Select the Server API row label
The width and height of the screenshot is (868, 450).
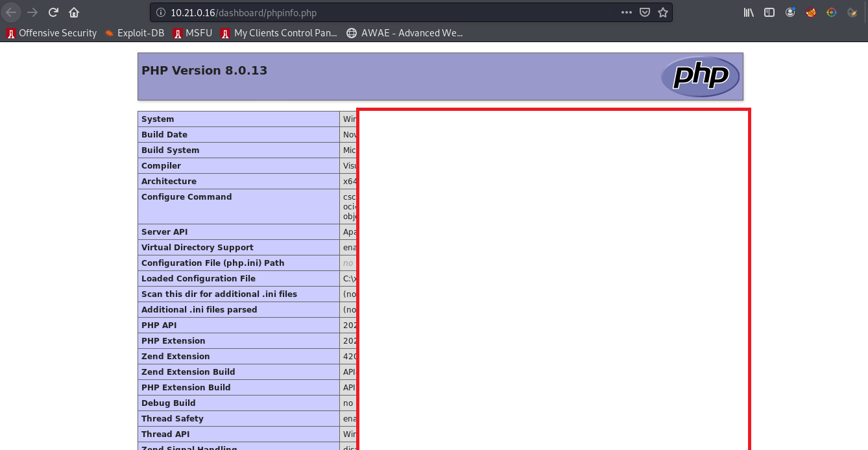click(165, 232)
